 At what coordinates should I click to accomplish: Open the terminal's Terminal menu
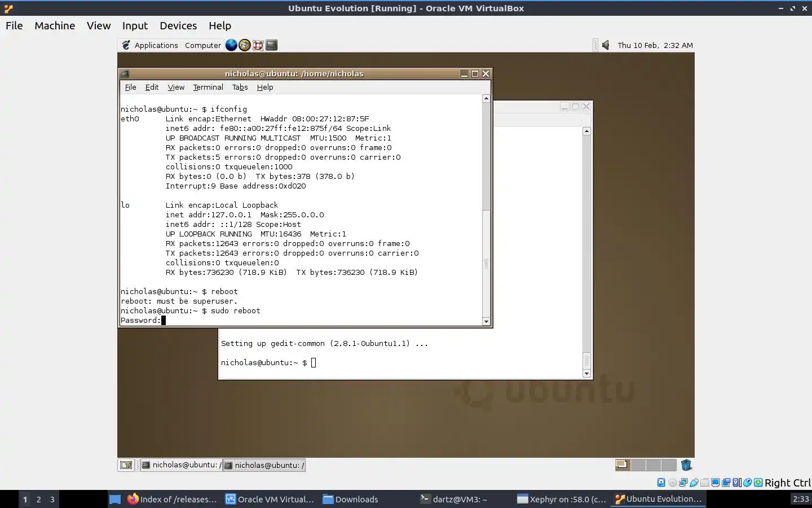click(208, 87)
